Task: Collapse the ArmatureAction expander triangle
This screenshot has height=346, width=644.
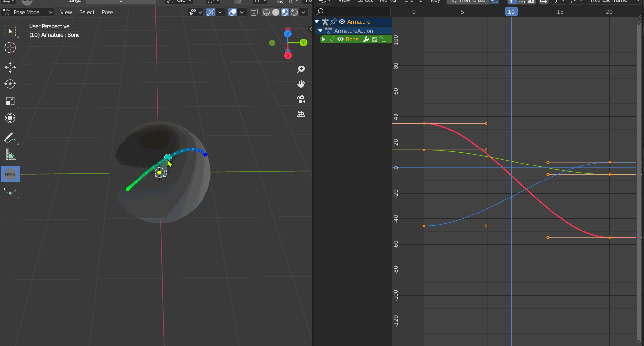Action: [320, 30]
